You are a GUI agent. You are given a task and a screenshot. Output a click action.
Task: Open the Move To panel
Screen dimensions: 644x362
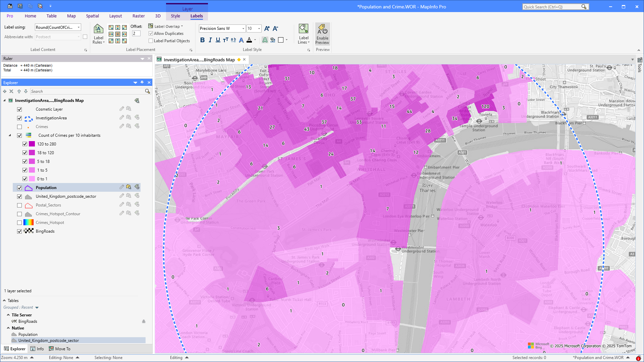coord(60,349)
